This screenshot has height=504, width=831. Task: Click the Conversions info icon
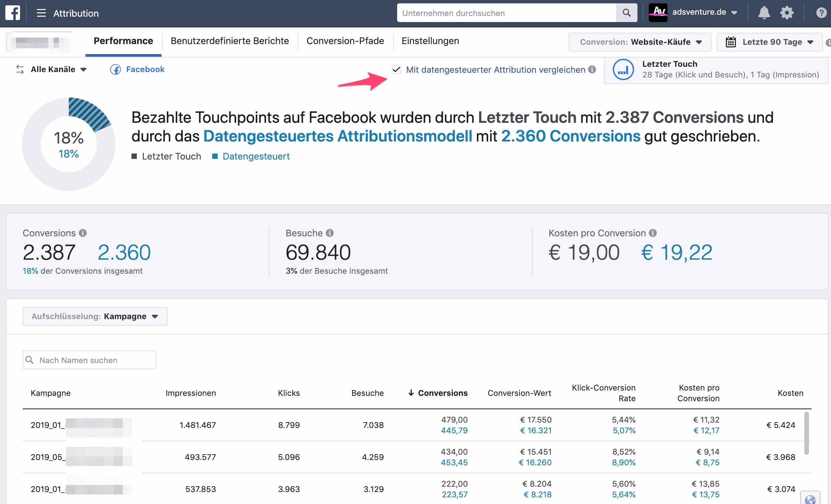click(83, 233)
